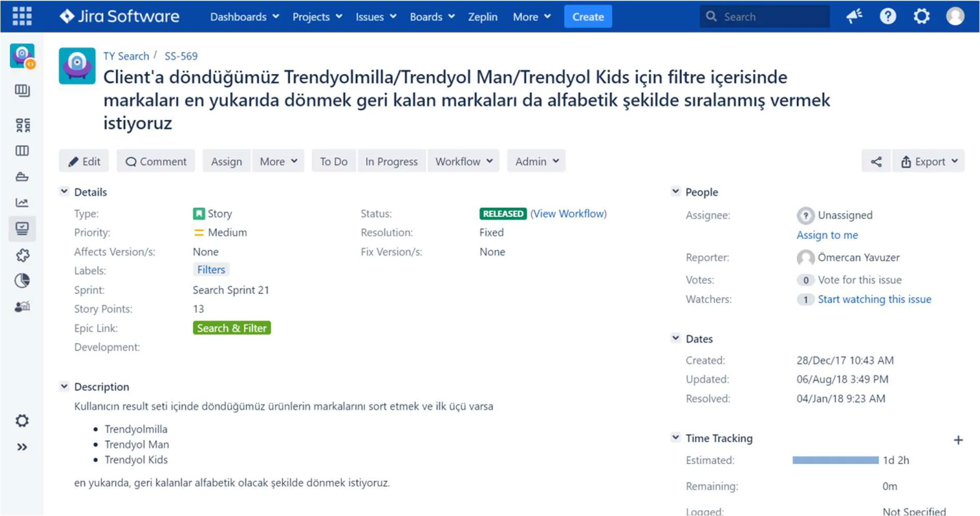Open the help question mark icon
The width and height of the screenshot is (980, 516).
click(x=888, y=17)
